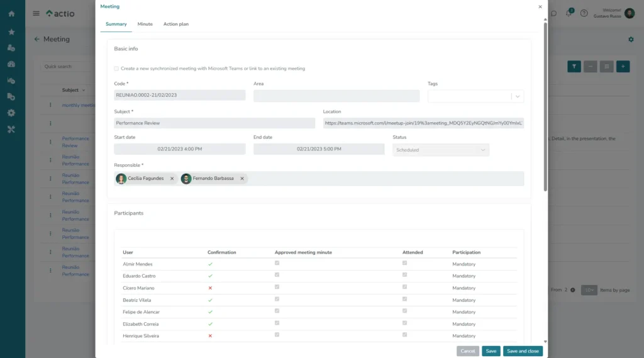Open the chat messages icon
The width and height of the screenshot is (644, 358).
pyautogui.click(x=553, y=13)
